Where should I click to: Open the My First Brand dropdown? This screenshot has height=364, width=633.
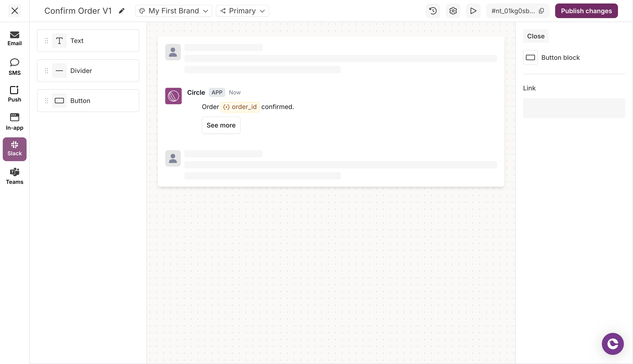173,11
